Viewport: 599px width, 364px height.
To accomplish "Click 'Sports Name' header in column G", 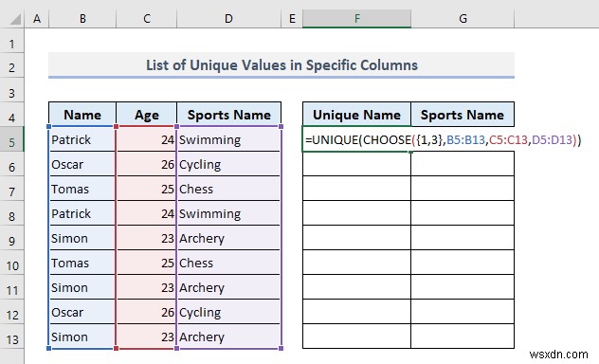I will coord(463,114).
